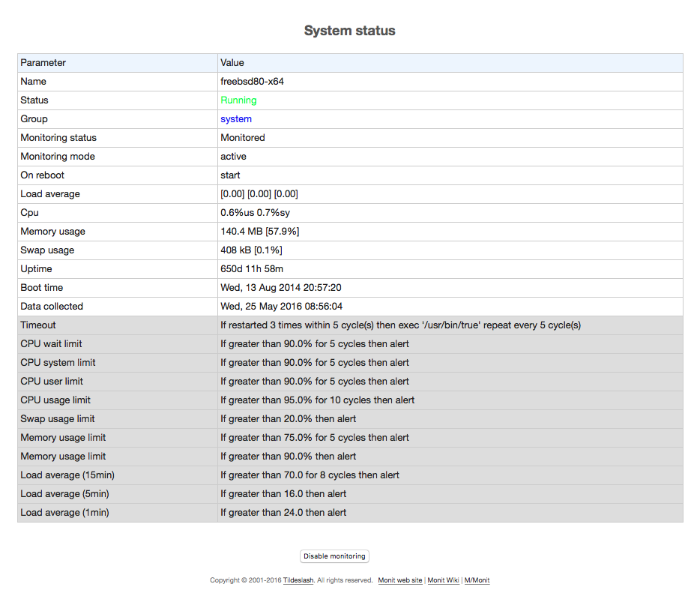Image resolution: width=700 pixels, height=596 pixels.
Task: Click the CPU usage limit row label
Action: click(55, 400)
